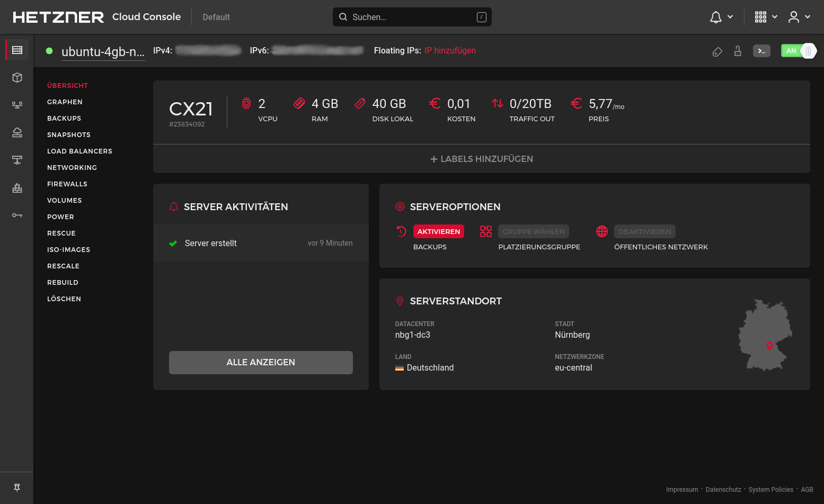Screen dimensions: 824x504
Task: Open the ISO-Images menu item
Action: [x=68, y=249]
